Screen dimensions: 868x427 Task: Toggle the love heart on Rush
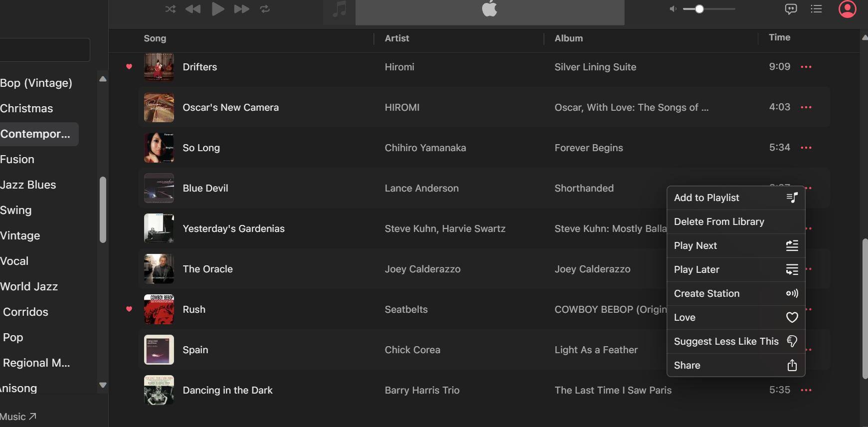pyautogui.click(x=129, y=309)
